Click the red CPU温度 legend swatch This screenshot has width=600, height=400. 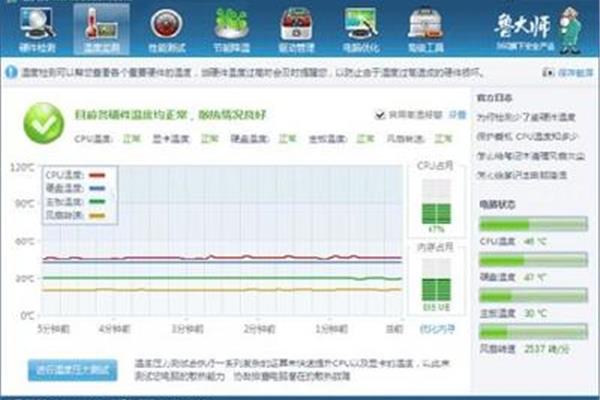point(97,175)
